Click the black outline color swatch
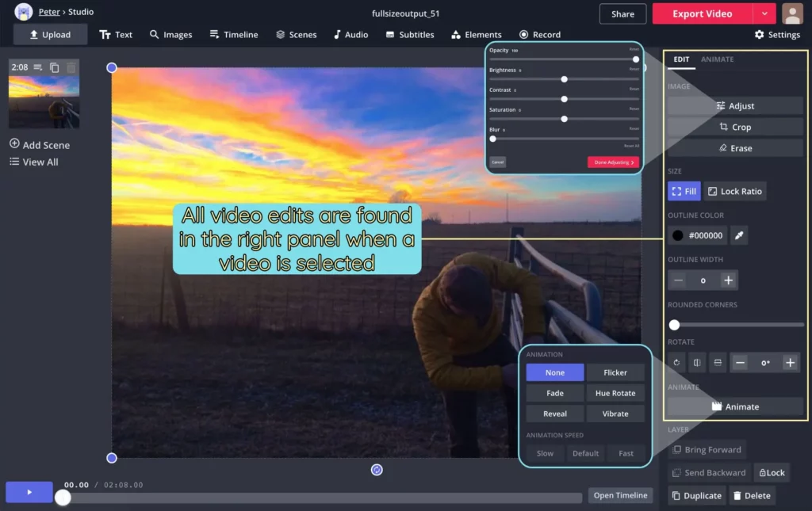 coord(678,235)
